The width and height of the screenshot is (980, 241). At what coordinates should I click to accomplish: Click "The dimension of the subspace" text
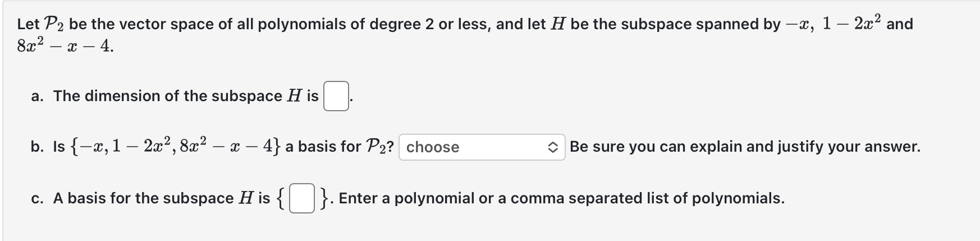click(168, 96)
